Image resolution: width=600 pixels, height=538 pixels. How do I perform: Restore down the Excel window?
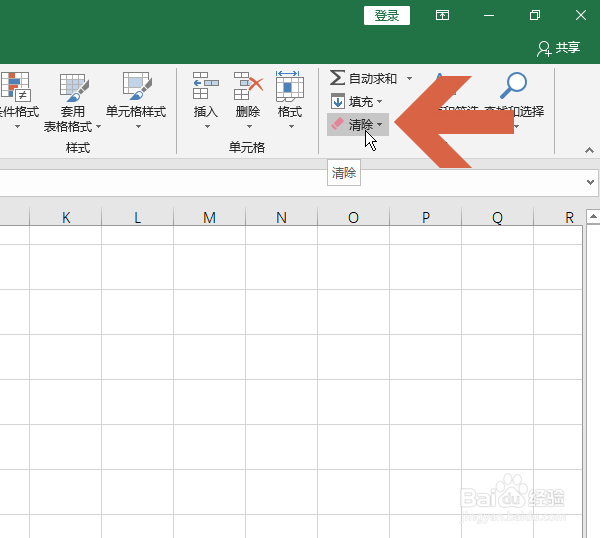pyautogui.click(x=535, y=15)
